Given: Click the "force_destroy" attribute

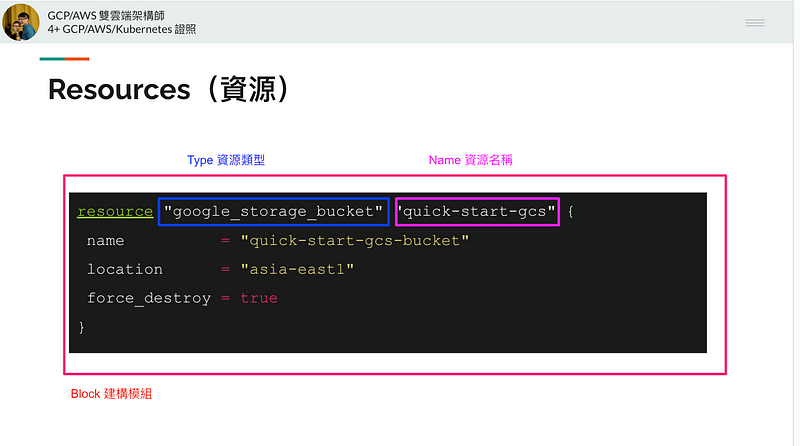Looking at the screenshot, I should 149,298.
